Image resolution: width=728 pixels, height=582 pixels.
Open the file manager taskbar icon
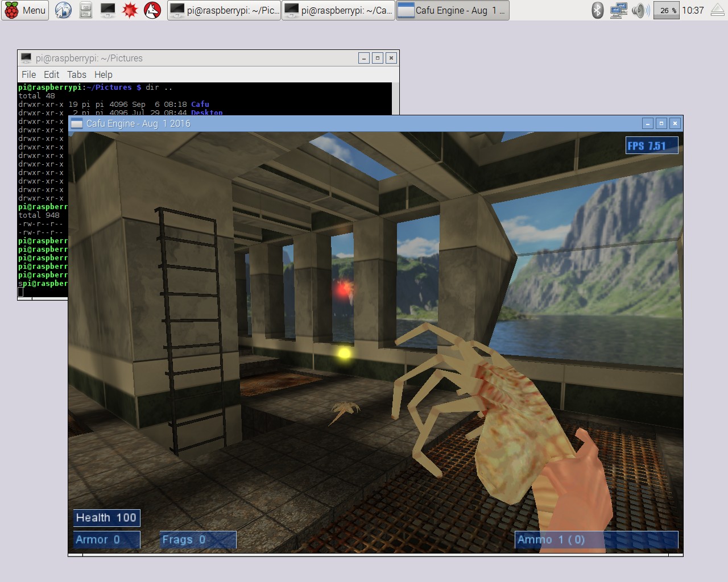(x=86, y=10)
